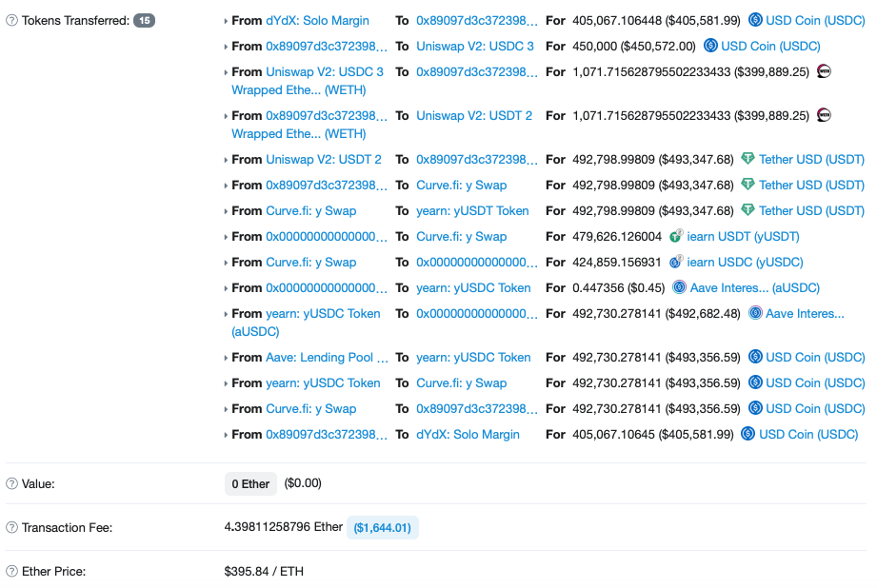Click the Ether Price help icon
This screenshot has width=877, height=588.
[x=11, y=571]
